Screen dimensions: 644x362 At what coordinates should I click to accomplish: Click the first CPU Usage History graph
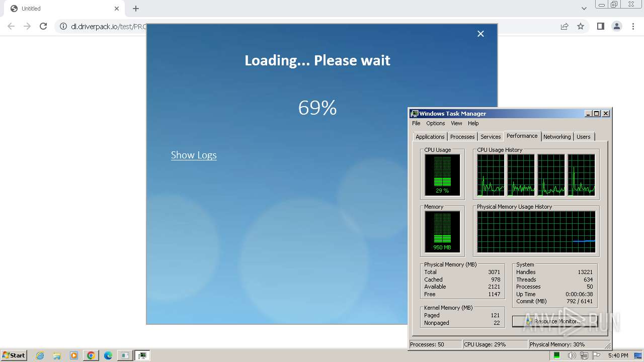(491, 174)
